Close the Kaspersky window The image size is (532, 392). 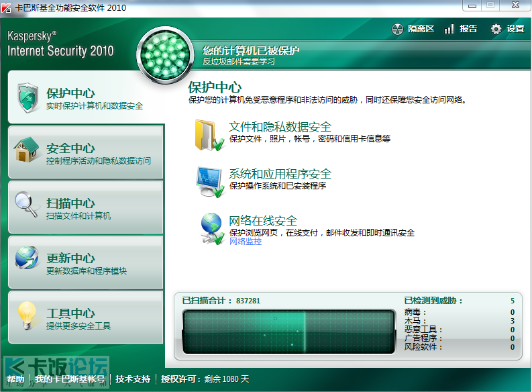pyautogui.click(x=515, y=5)
